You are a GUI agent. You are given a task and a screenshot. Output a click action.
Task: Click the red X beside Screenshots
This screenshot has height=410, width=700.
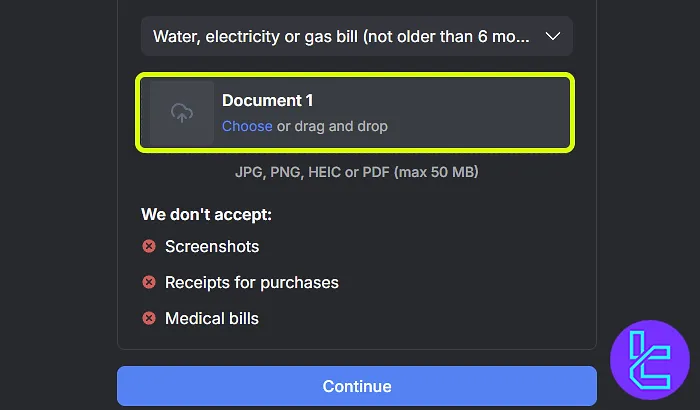pyautogui.click(x=149, y=246)
